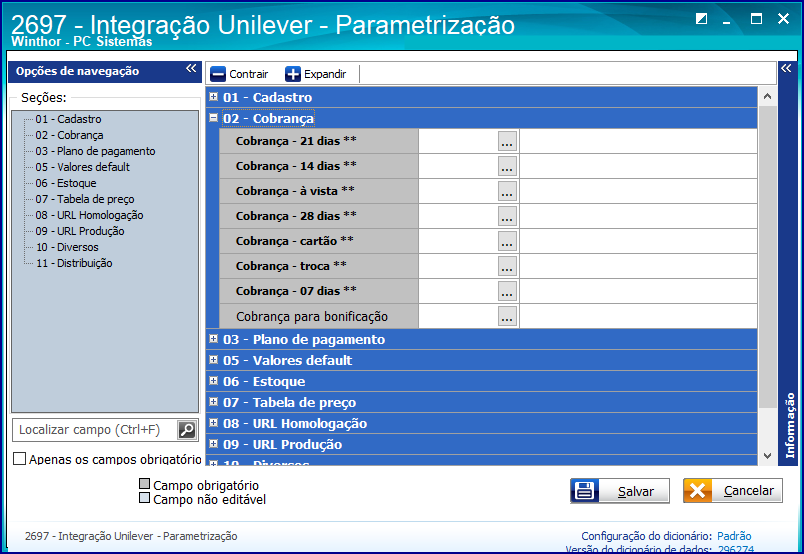Expand the 01 - Cadastro section
The height and width of the screenshot is (554, 804).
click(x=214, y=96)
